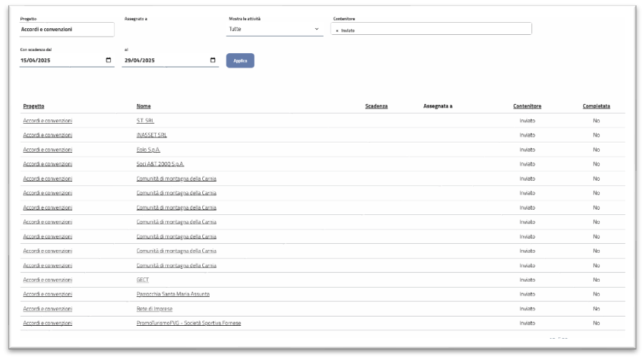644x357 pixels.
Task: Open the GECT activity link
Action: tap(142, 280)
